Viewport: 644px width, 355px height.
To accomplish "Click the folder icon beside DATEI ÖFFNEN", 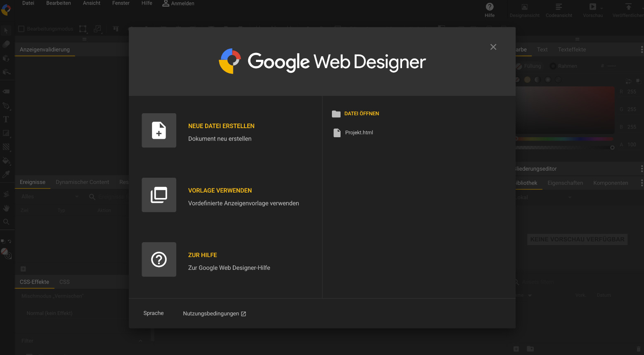I will [336, 114].
